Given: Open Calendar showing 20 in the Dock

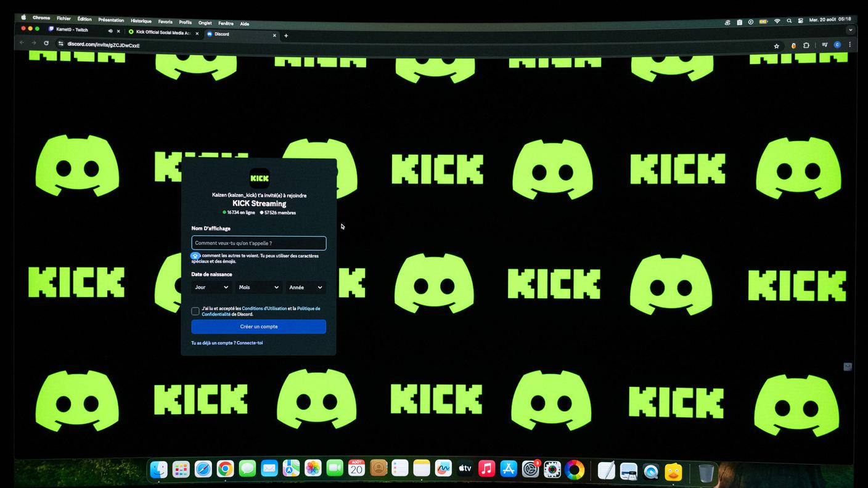Looking at the screenshot, I should 356,468.
